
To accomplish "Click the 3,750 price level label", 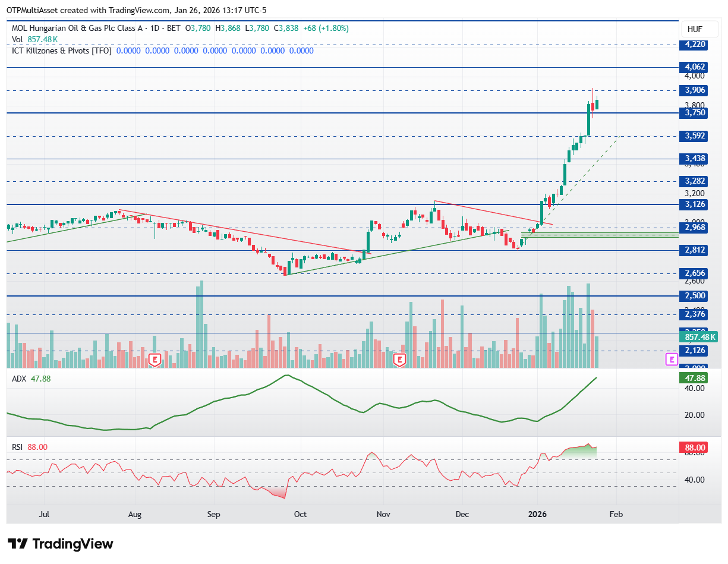I will 695,113.
